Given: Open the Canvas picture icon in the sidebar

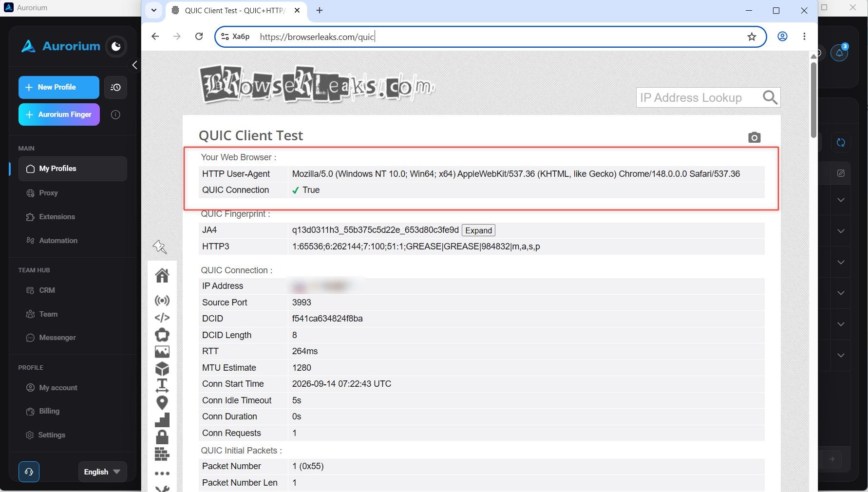Looking at the screenshot, I should pyautogui.click(x=162, y=351).
